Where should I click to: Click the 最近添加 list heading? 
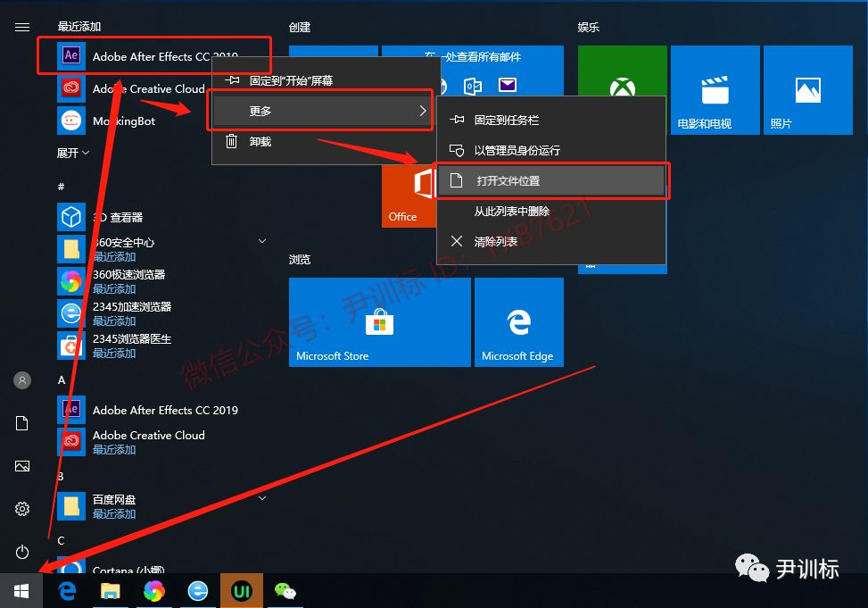[x=79, y=27]
